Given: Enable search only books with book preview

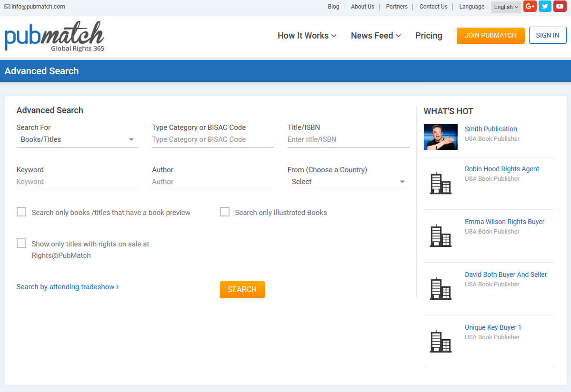Looking at the screenshot, I should (x=21, y=212).
